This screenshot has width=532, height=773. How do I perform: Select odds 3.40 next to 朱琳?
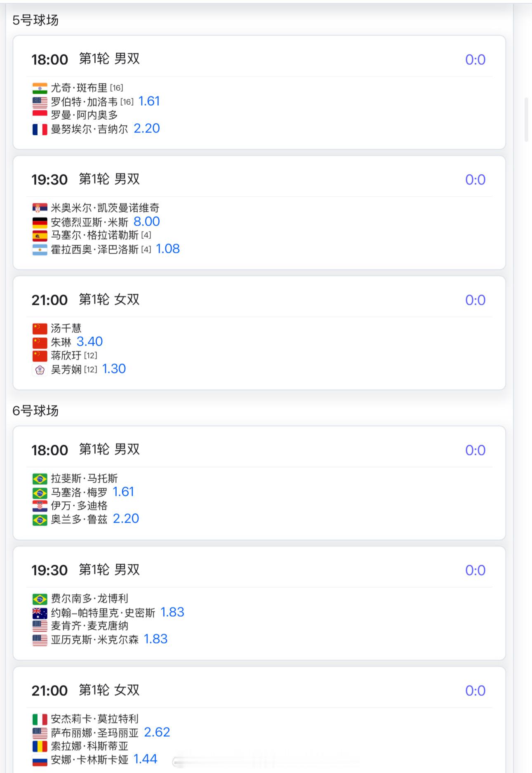coord(89,342)
